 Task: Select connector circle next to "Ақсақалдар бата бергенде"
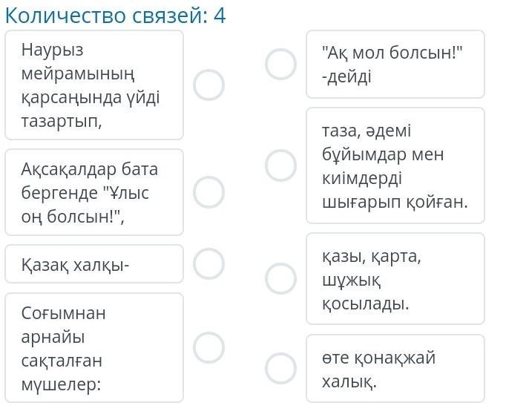pyautogui.click(x=208, y=192)
